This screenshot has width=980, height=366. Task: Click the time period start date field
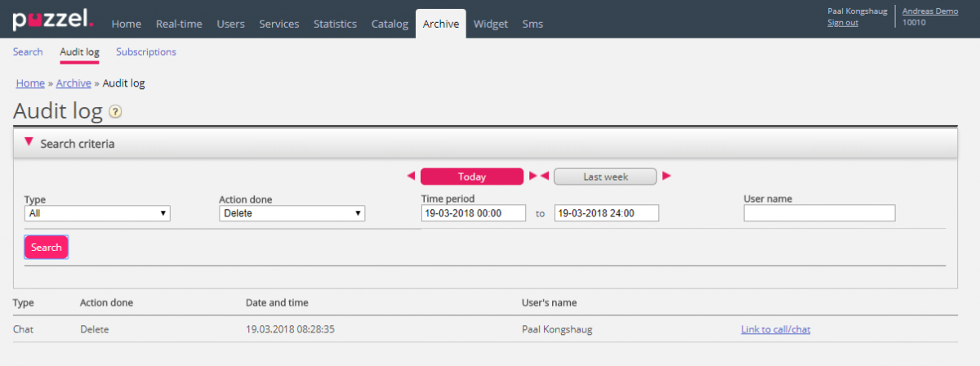coord(473,213)
